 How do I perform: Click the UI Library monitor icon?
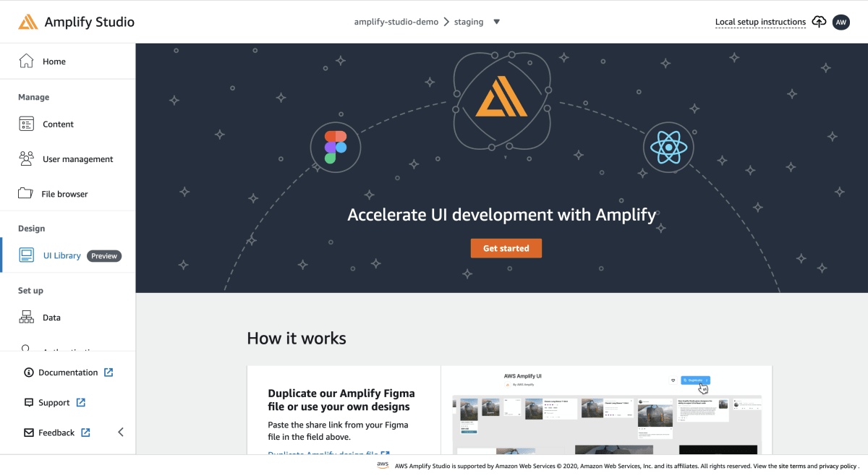click(26, 255)
